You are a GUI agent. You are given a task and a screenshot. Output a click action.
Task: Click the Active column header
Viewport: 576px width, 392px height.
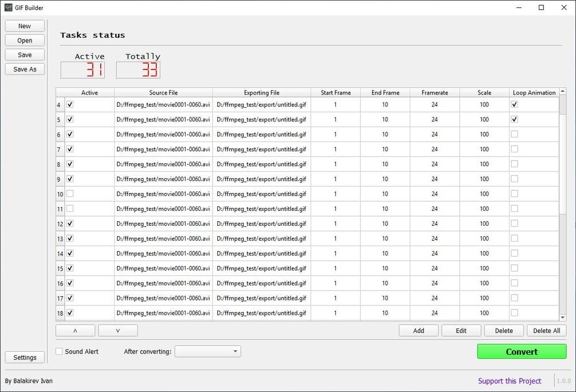click(89, 93)
